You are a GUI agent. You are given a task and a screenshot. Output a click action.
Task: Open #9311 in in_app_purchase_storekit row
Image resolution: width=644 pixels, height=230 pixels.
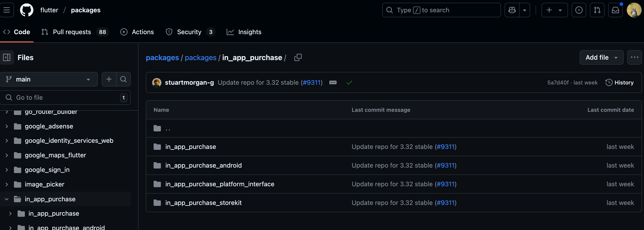[x=445, y=203]
